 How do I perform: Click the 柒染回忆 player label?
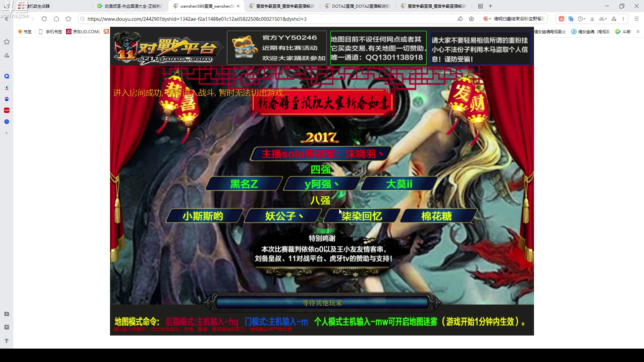point(361,216)
